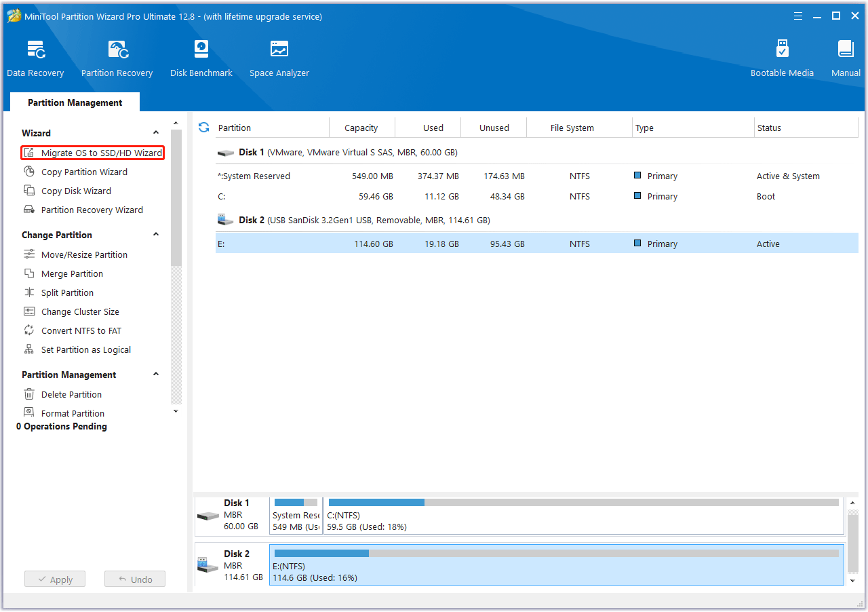This screenshot has width=868, height=612.
Task: Start the Space Analyzer
Action: (279, 57)
